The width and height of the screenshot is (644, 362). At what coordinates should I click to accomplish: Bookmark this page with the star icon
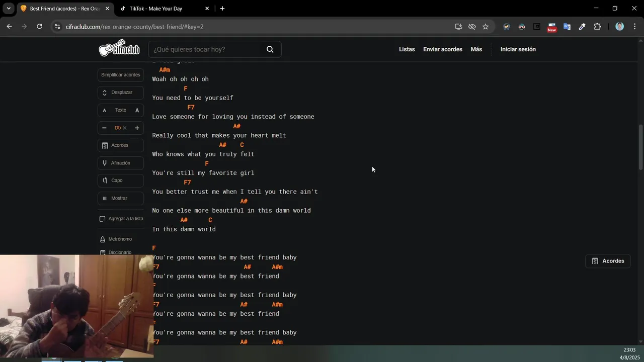[x=486, y=27]
